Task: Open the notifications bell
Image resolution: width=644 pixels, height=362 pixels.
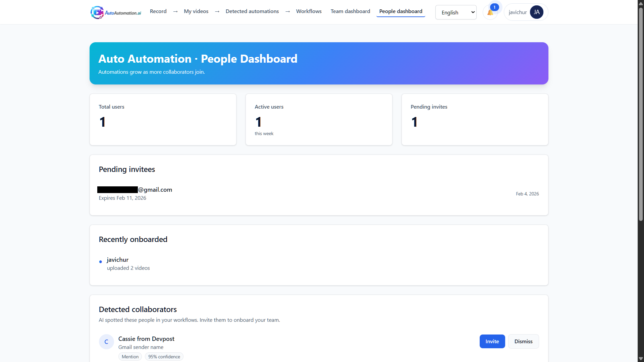Action: pos(490,13)
